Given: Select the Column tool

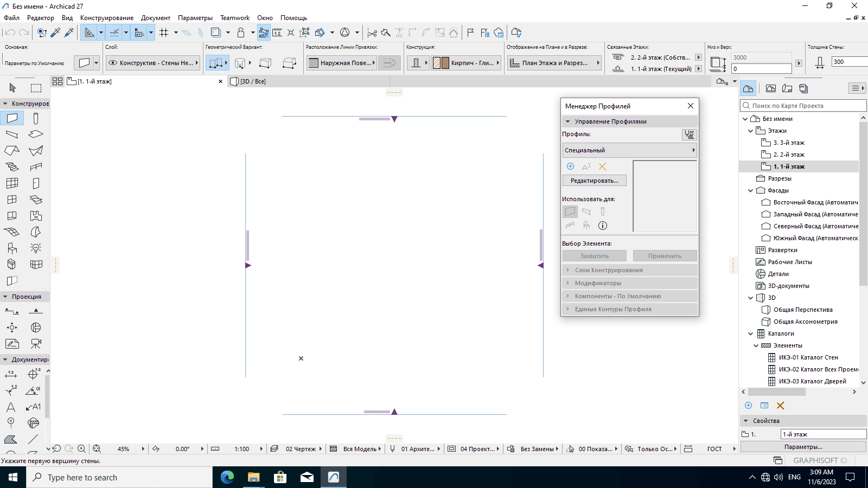Looking at the screenshot, I should [36, 118].
